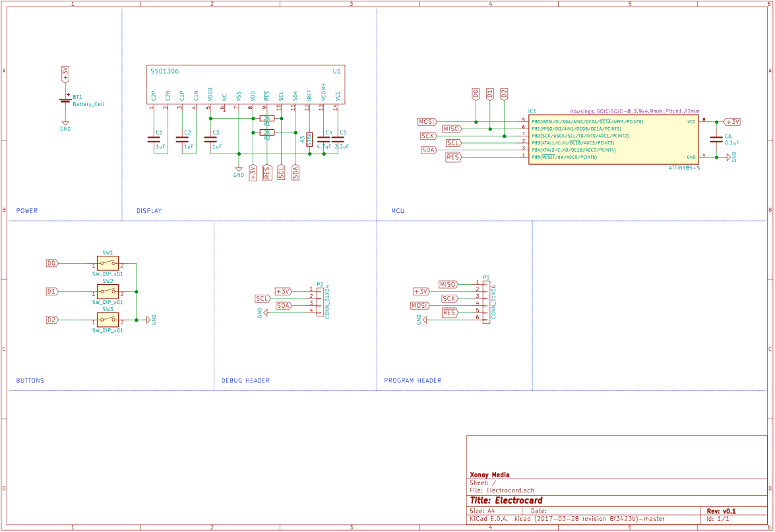This screenshot has height=532, width=775.
Task: Select the ATTINY85 IC1 chip body
Action: point(613,140)
